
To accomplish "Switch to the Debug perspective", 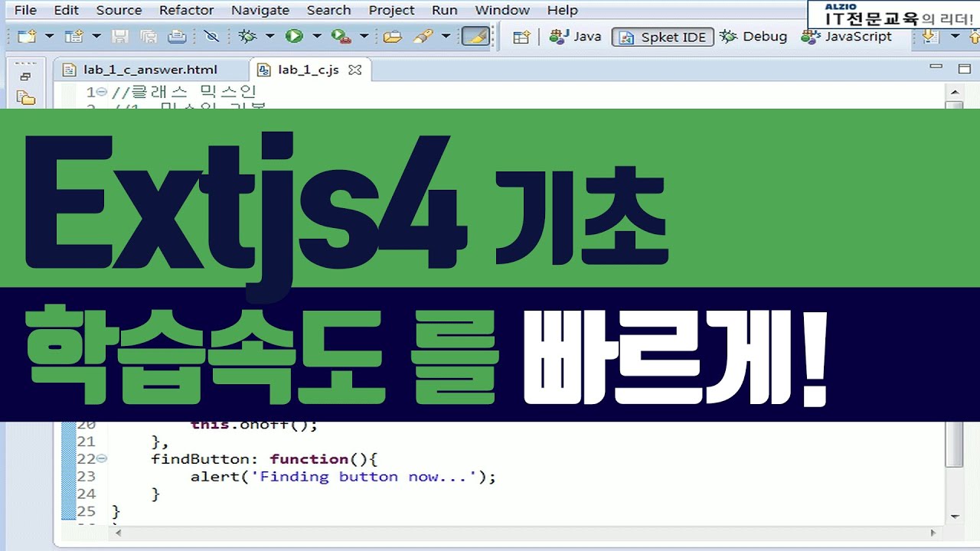I will tap(754, 37).
